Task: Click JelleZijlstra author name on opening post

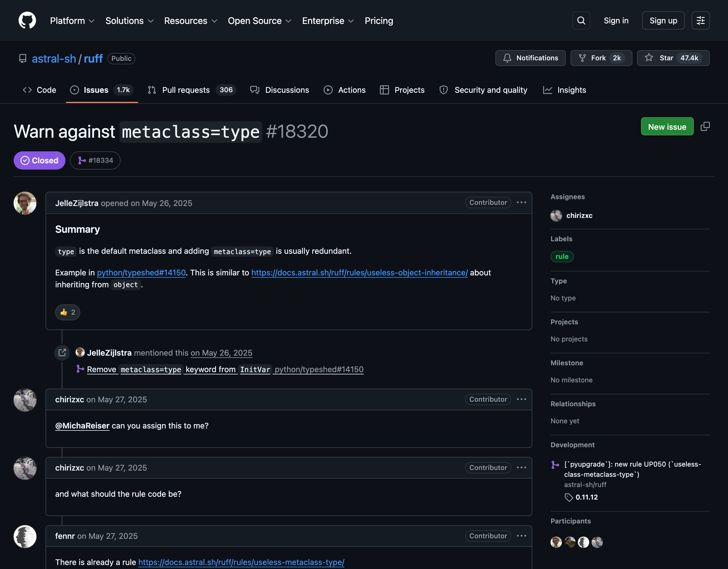Action: 77,203
